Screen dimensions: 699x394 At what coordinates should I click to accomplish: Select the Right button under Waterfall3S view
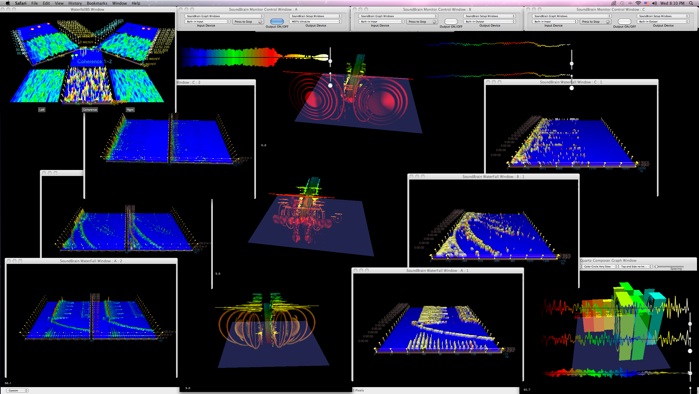point(130,109)
